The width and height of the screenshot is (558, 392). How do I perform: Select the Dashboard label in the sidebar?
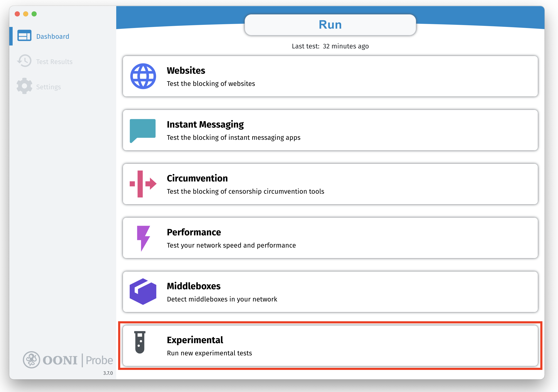[x=53, y=36]
